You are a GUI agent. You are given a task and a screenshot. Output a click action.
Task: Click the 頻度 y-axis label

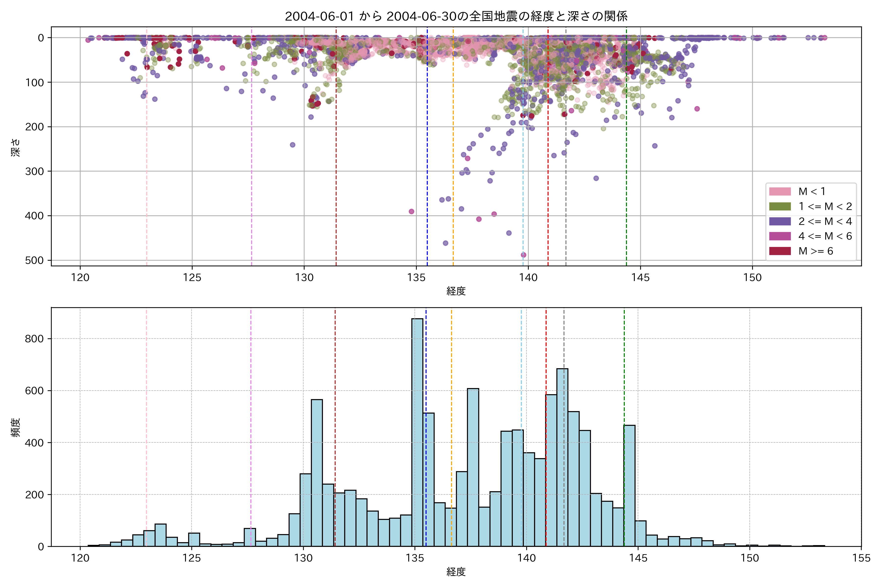pyautogui.click(x=15, y=428)
